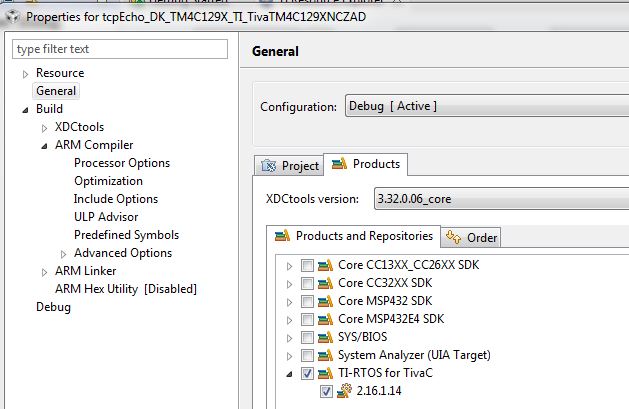This screenshot has width=629, height=409.
Task: Open Predefined Symbols settings
Action: click(126, 235)
